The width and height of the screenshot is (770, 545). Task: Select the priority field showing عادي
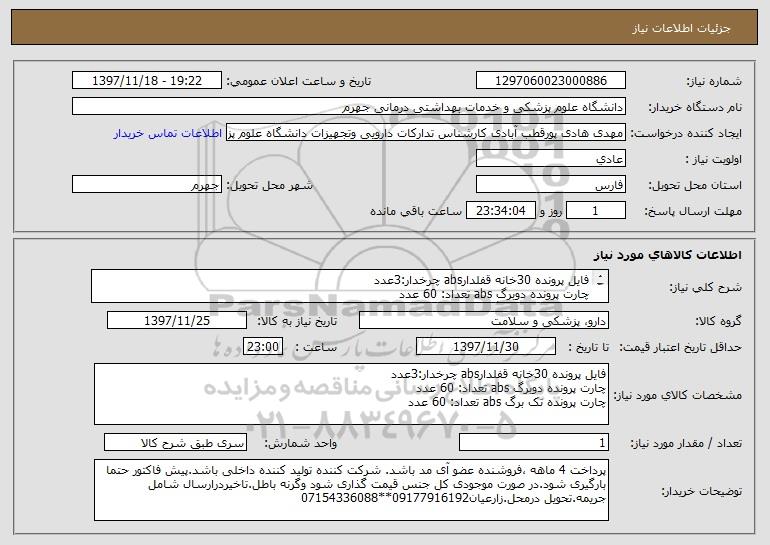coord(550,159)
